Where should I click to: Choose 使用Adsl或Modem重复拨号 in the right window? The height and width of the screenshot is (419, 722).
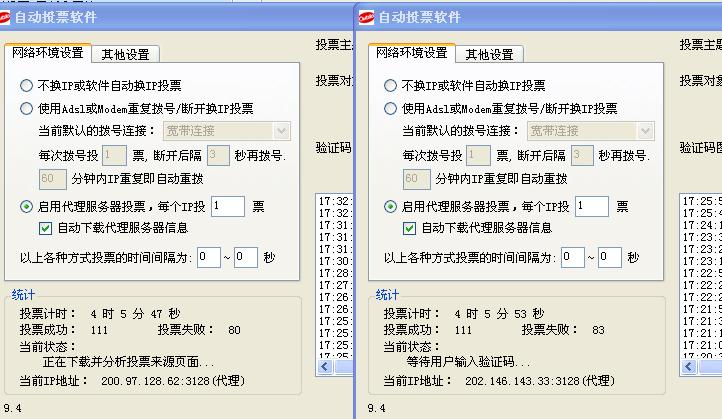[391, 108]
